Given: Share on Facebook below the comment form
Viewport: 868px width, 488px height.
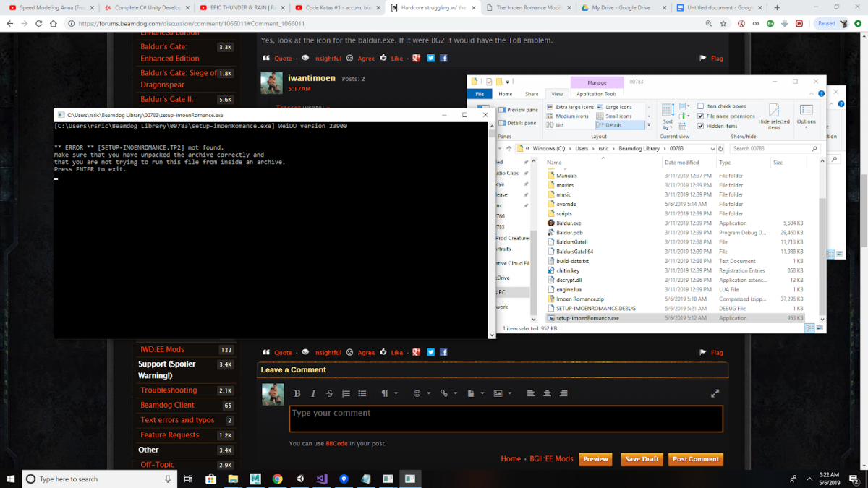Looking at the screenshot, I should tap(443, 353).
